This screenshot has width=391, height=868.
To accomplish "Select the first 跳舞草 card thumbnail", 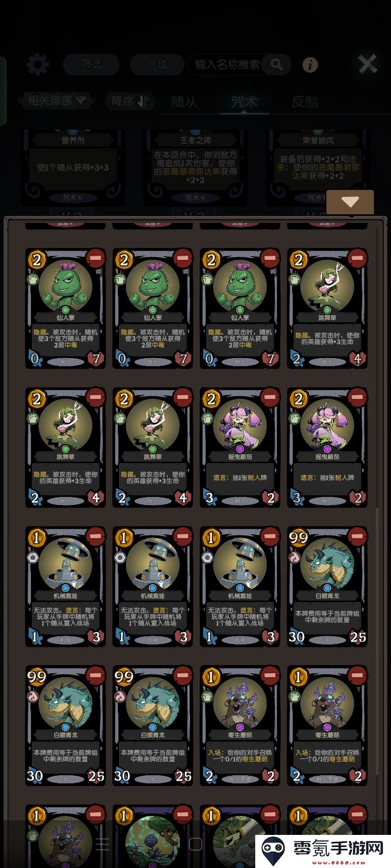I will click(327, 309).
